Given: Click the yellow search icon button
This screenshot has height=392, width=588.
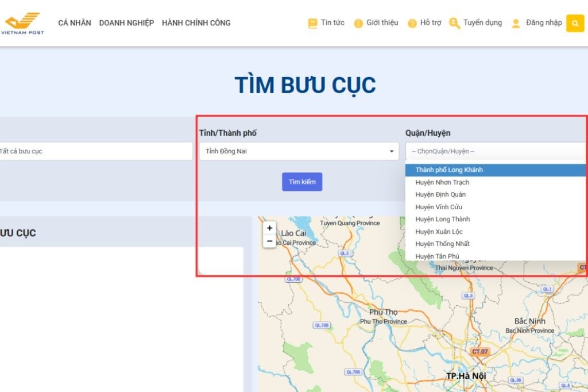Looking at the screenshot, I should (575, 23).
